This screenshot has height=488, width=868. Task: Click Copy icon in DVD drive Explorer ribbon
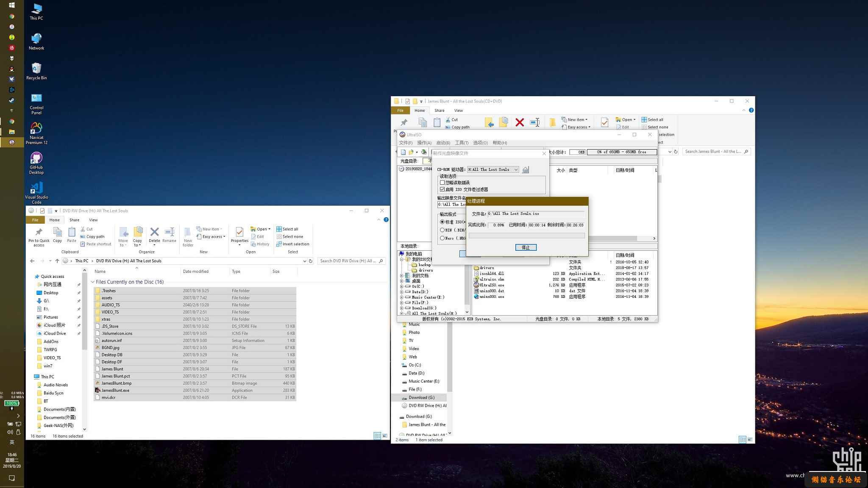coord(57,235)
